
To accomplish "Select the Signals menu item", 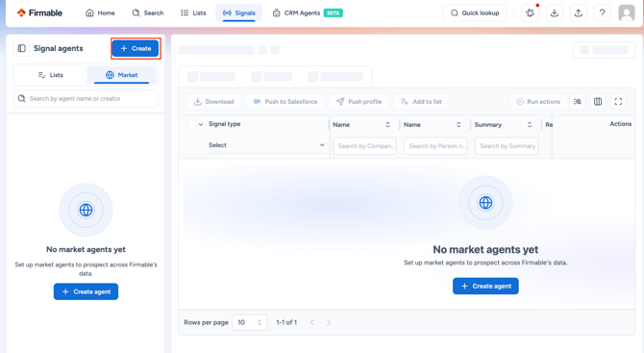I will tap(239, 13).
